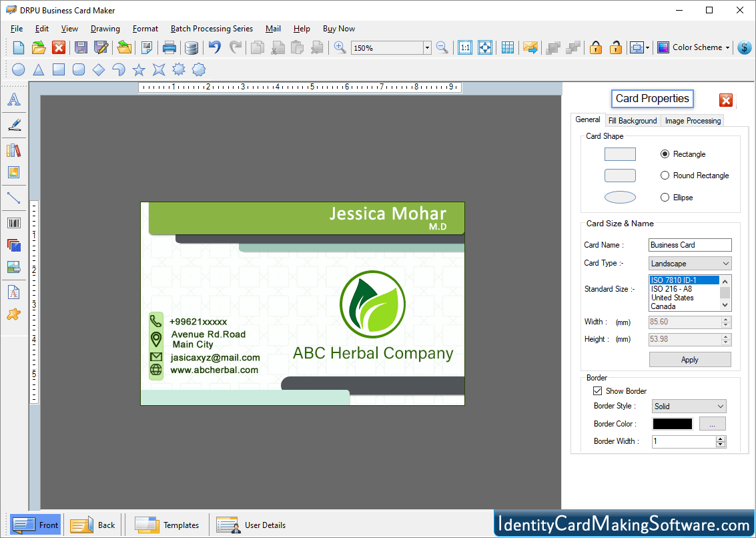
Task: Click the lock object icon
Action: 596,47
